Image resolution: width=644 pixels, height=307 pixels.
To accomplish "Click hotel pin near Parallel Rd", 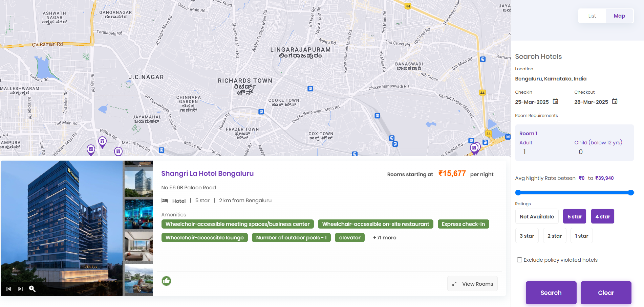I will (474, 149).
